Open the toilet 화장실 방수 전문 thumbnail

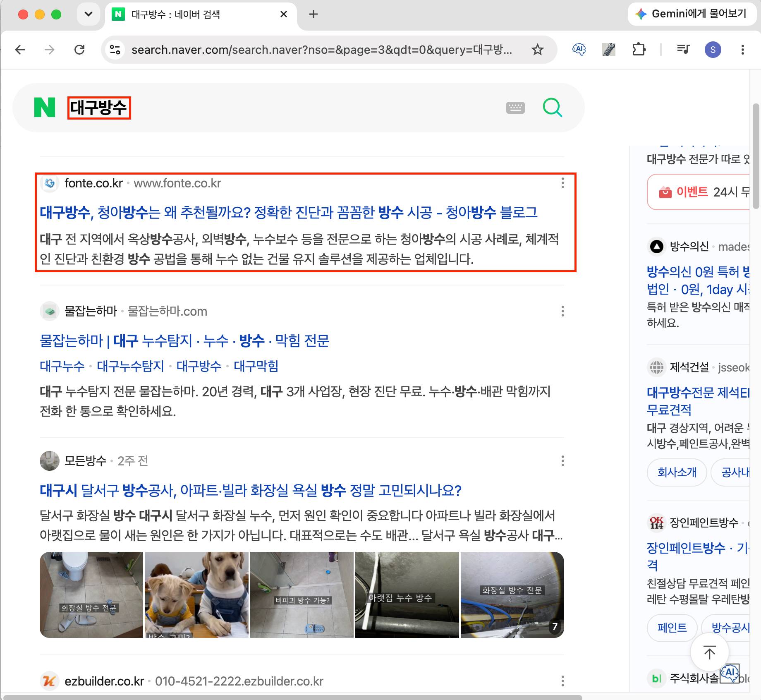point(91,595)
